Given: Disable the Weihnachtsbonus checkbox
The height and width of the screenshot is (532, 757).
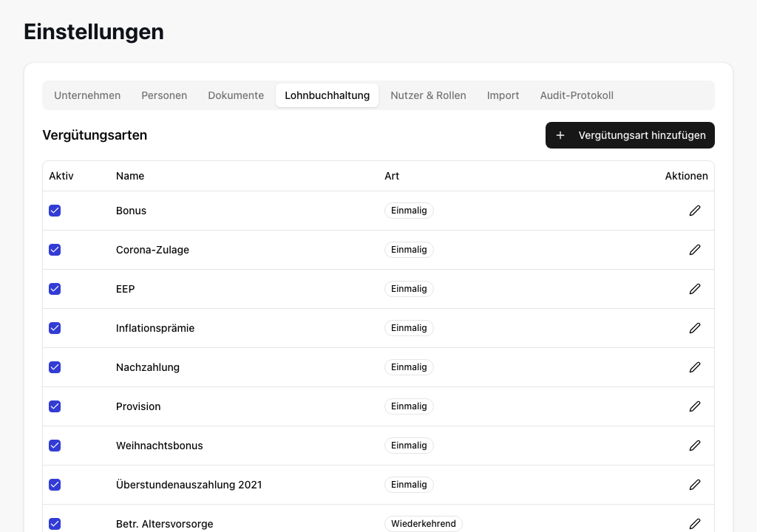Looking at the screenshot, I should [x=55, y=446].
